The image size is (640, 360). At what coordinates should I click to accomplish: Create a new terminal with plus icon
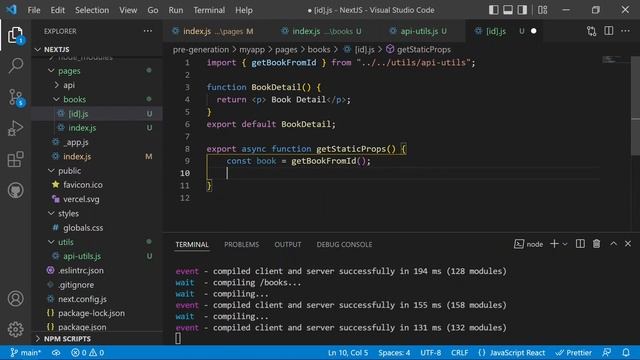(554, 244)
